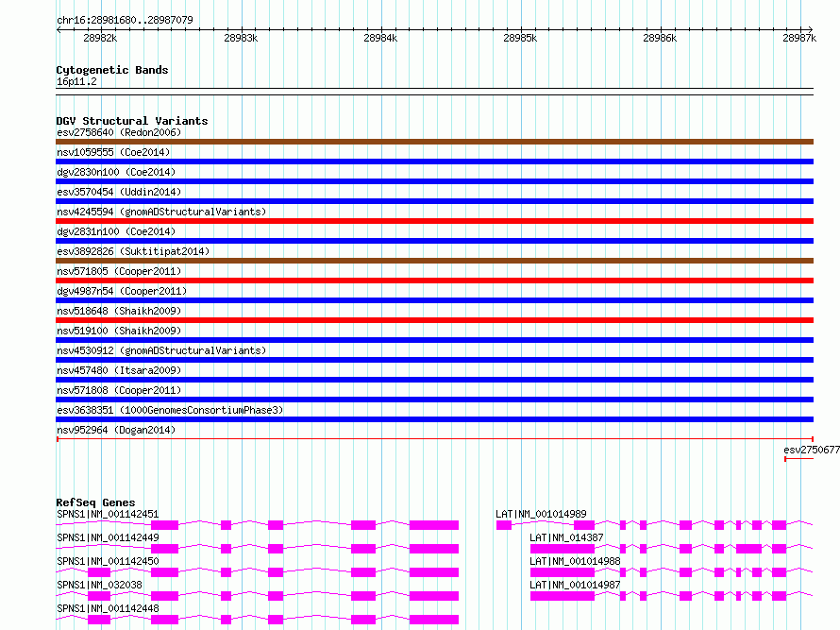Open the SPNS1|NM_032038 transcript label
The width and height of the screenshot is (840, 630).
pos(100,585)
